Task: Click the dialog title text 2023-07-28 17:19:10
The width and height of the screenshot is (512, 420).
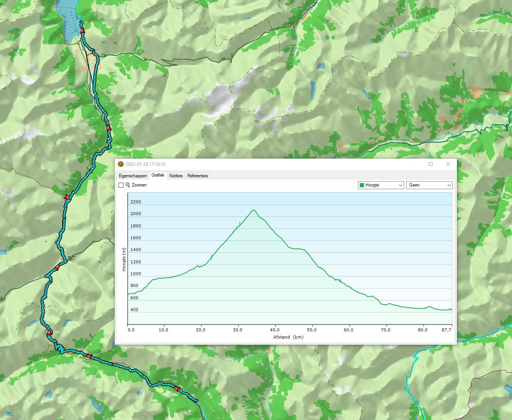Action: tap(145, 164)
